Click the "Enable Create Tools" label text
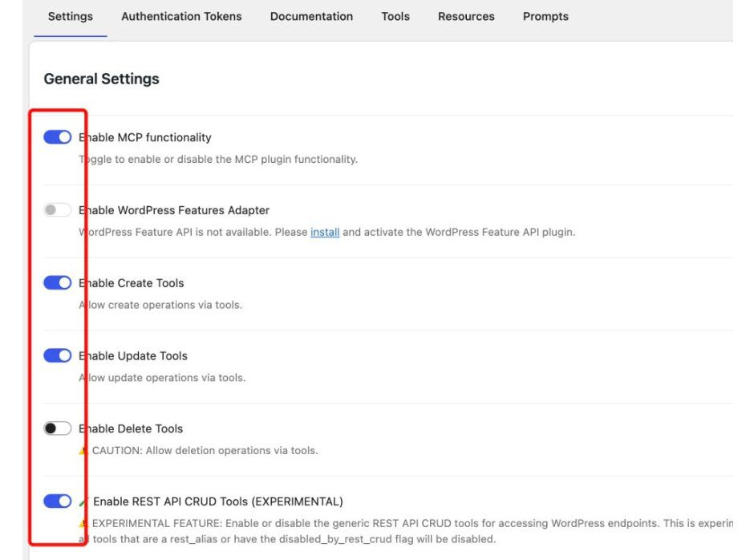 132,283
